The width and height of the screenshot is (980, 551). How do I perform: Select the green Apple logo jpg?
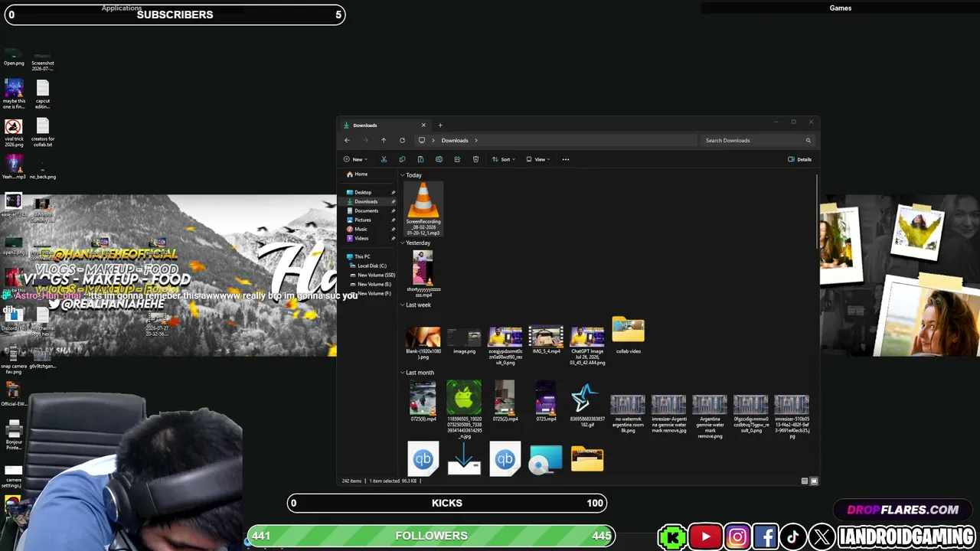tap(464, 409)
